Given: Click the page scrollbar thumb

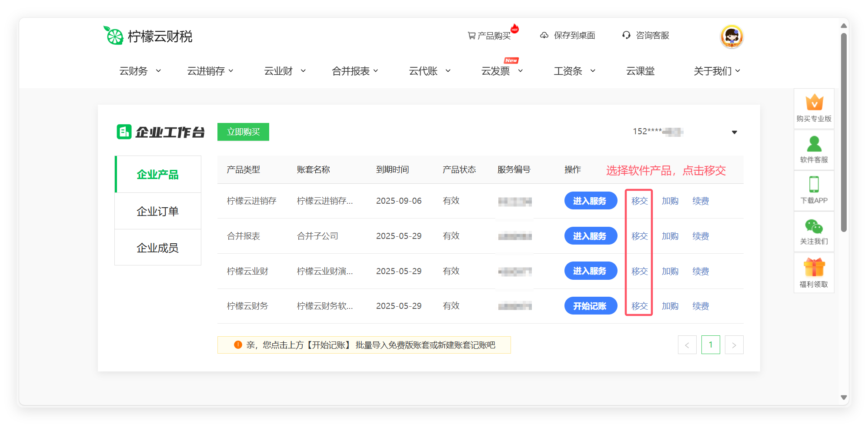Looking at the screenshot, I should click(x=844, y=130).
